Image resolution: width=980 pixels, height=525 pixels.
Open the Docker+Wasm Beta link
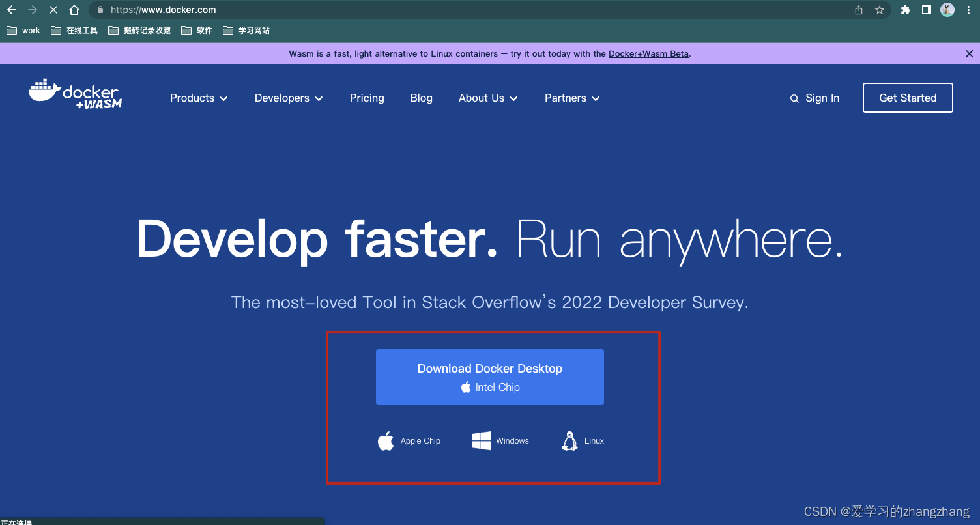[648, 54]
